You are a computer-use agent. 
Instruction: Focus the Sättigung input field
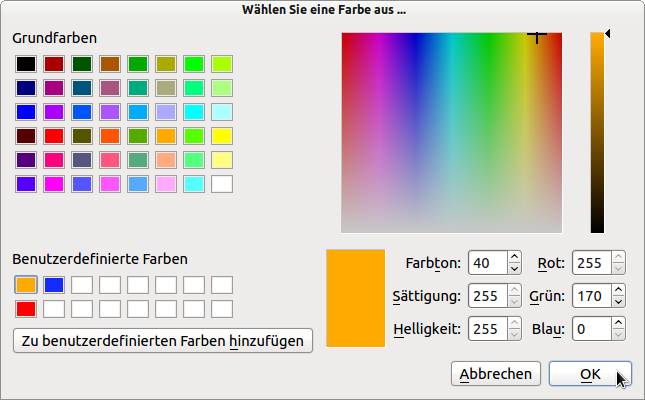coord(485,296)
